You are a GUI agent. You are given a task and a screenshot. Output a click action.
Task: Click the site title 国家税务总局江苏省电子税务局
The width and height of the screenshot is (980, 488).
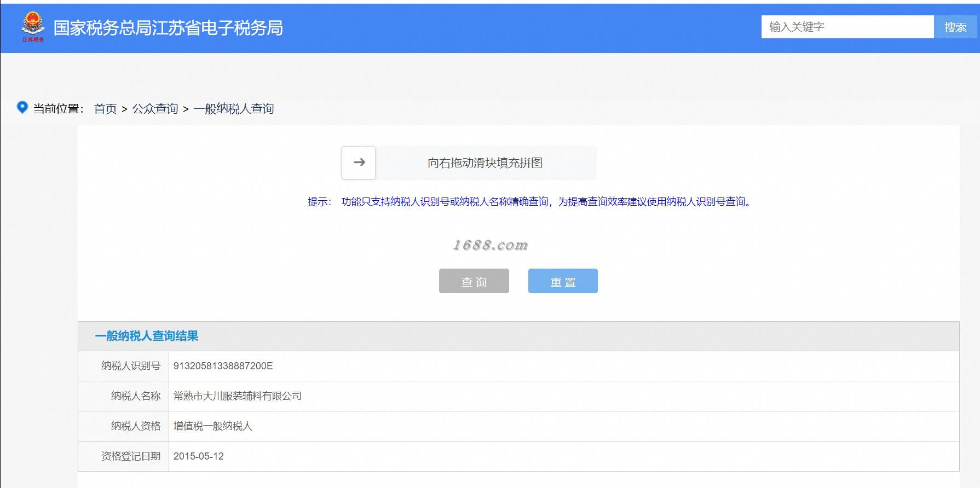(168, 28)
